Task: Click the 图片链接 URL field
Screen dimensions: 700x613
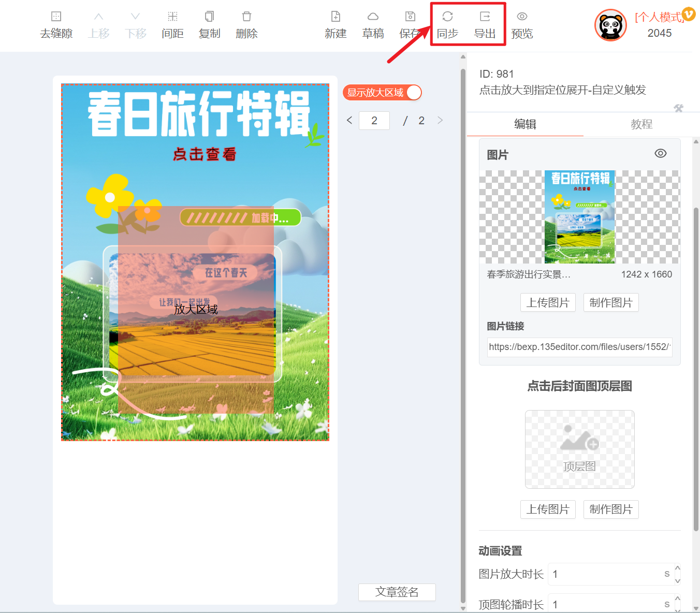Action: pyautogui.click(x=579, y=347)
